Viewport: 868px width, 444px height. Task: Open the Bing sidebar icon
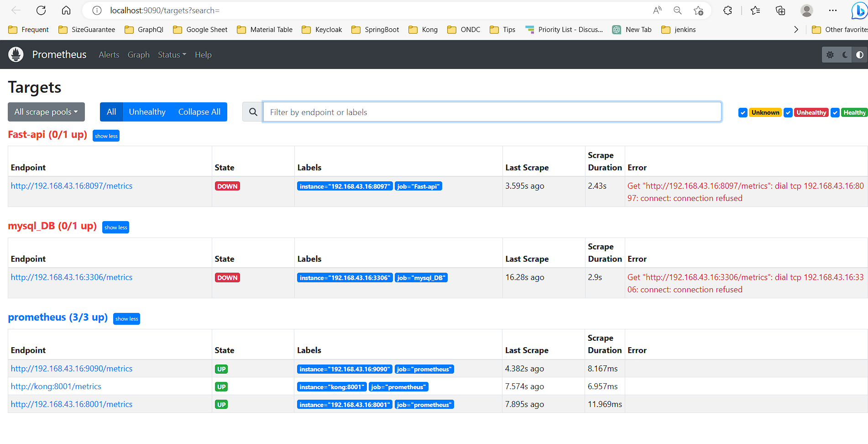coord(860,11)
